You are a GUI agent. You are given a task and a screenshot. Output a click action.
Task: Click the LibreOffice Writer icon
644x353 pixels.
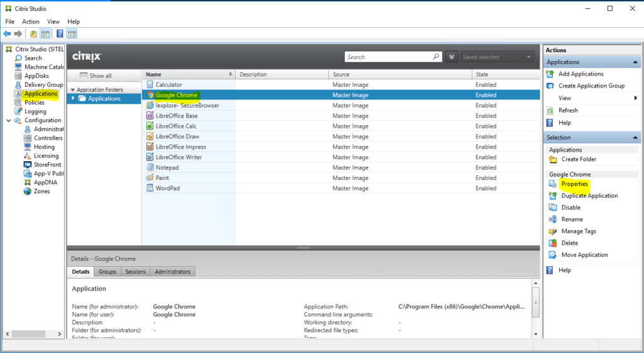coord(150,157)
